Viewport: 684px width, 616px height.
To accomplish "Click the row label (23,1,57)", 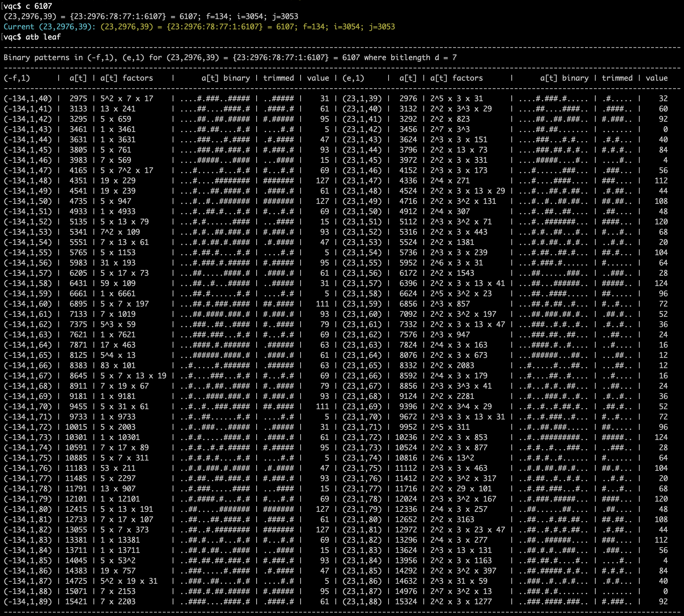I will coord(362,283).
